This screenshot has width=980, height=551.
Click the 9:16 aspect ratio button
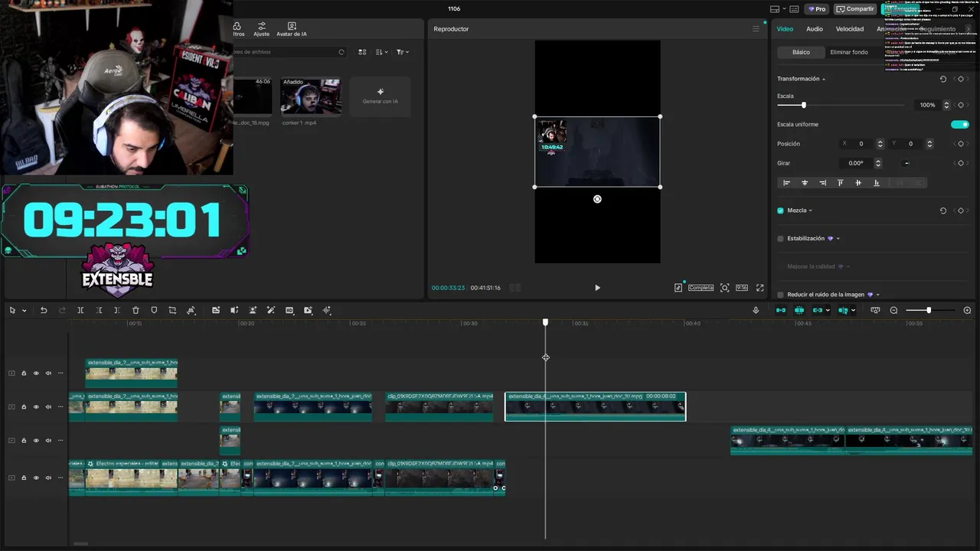tap(742, 288)
